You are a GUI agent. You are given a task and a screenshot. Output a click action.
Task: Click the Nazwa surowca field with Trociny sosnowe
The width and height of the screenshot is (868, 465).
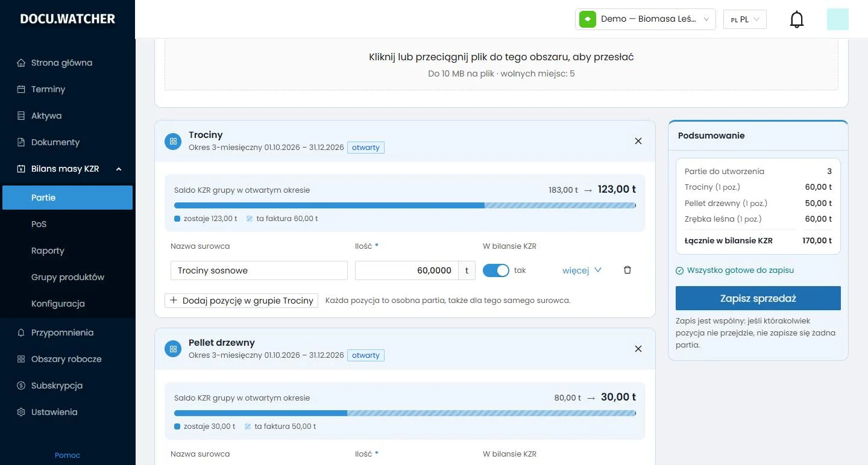coord(259,270)
